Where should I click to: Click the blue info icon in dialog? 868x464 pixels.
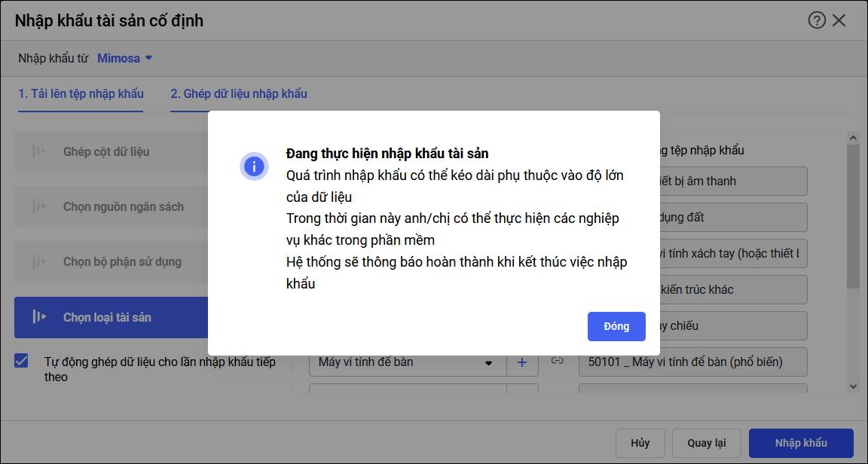[254, 165]
